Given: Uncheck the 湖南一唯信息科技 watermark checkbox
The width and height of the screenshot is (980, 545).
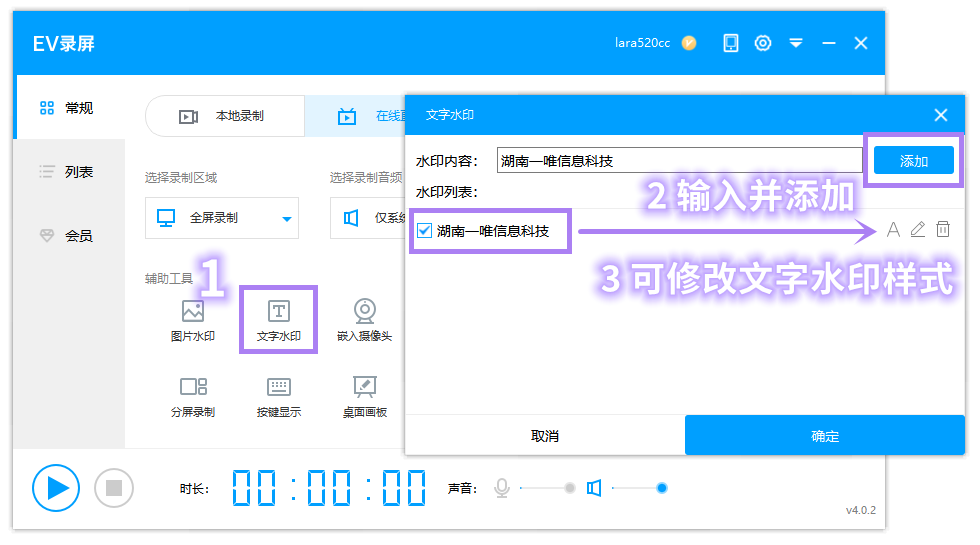Looking at the screenshot, I should click(x=425, y=231).
